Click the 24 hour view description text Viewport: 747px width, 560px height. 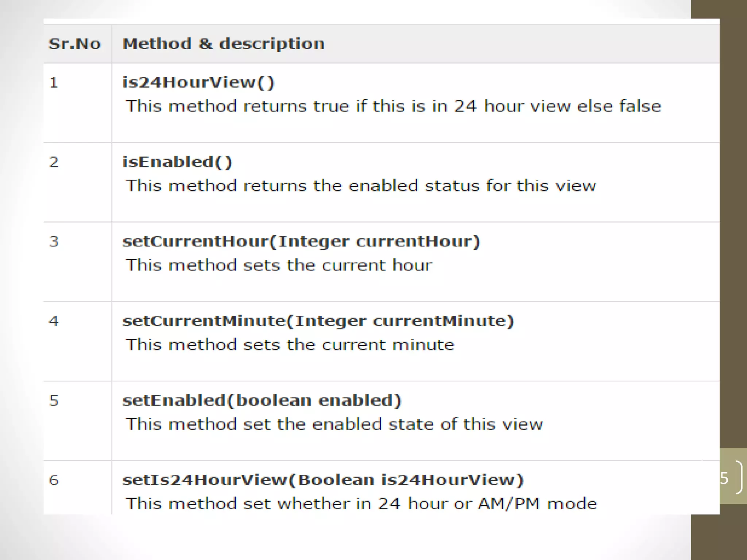click(393, 106)
